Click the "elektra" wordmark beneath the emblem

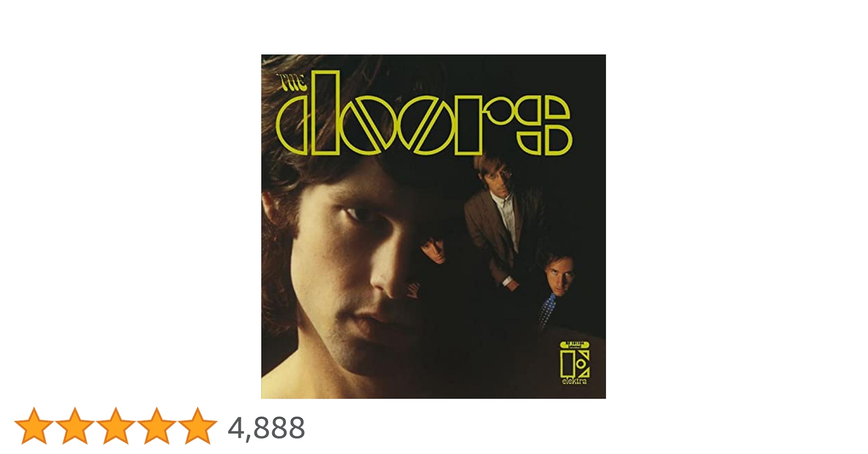(574, 381)
